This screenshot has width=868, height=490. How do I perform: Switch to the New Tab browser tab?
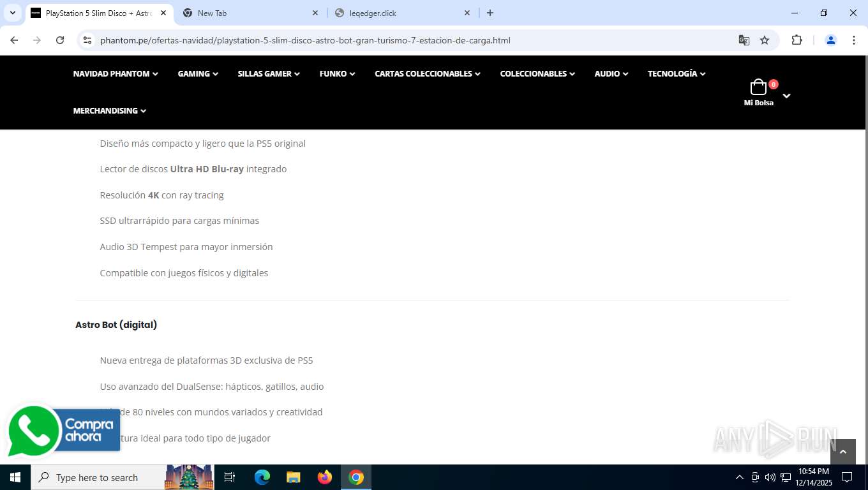coord(250,13)
